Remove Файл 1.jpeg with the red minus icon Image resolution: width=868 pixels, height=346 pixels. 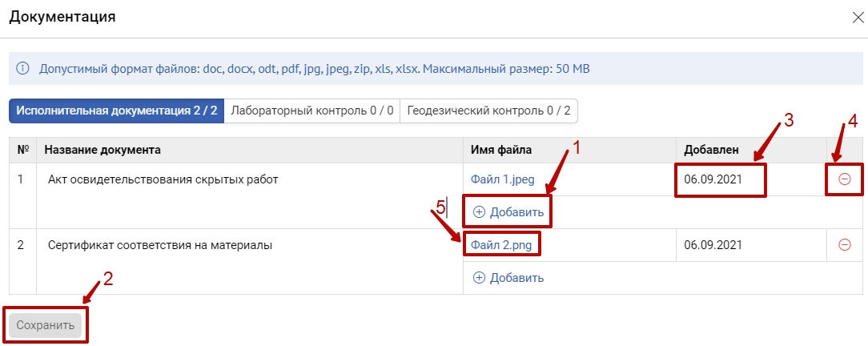(844, 179)
